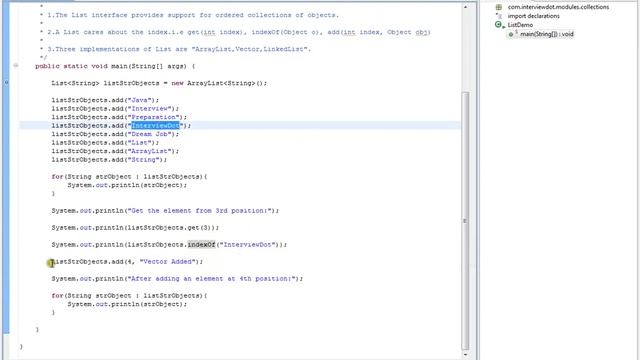Click the "After adding an element at 4th position:" line

tap(177, 279)
